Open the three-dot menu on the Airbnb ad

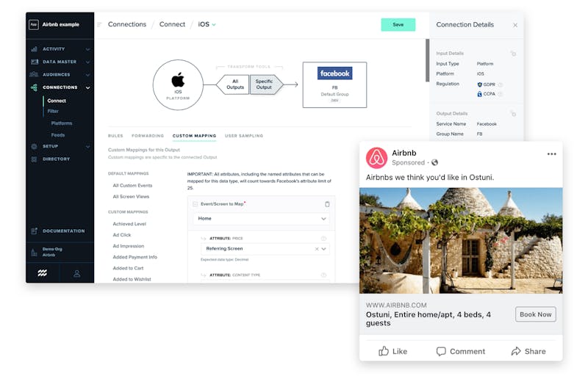click(552, 154)
